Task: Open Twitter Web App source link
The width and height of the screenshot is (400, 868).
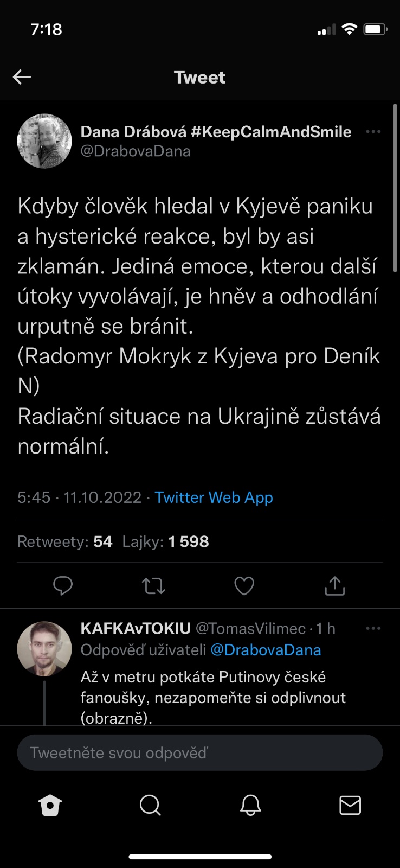Action: (214, 497)
